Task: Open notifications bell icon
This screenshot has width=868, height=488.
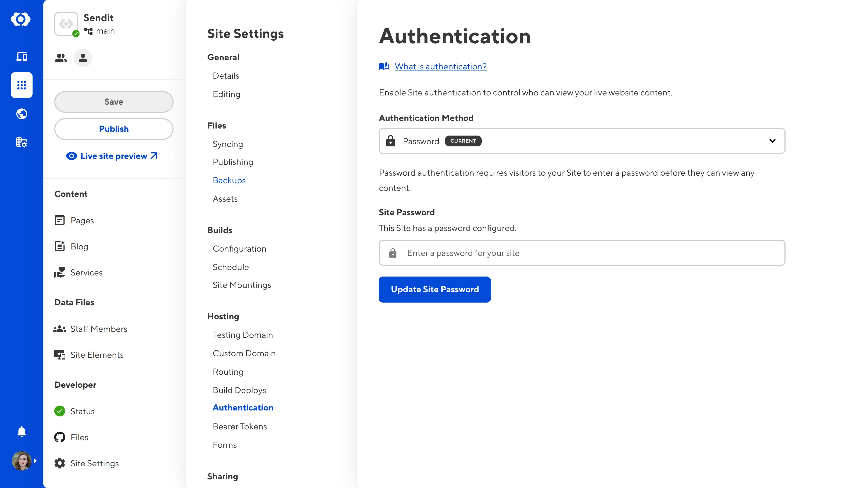Action: click(x=22, y=431)
